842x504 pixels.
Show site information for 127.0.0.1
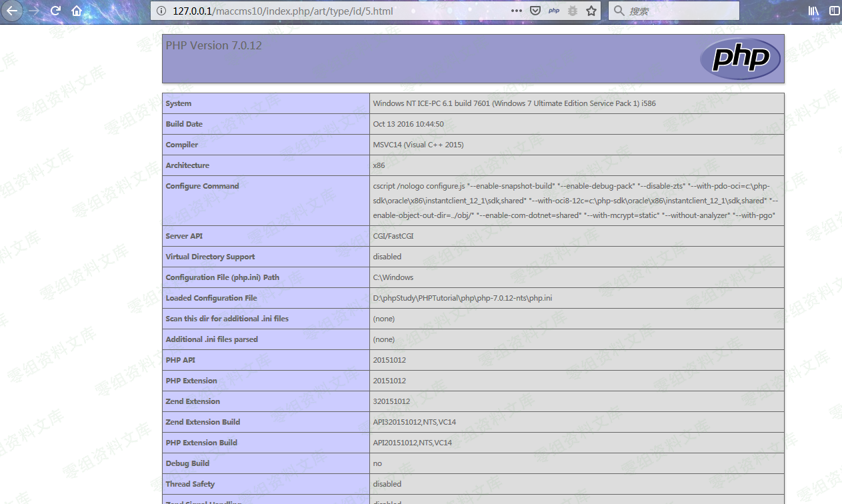click(x=160, y=11)
